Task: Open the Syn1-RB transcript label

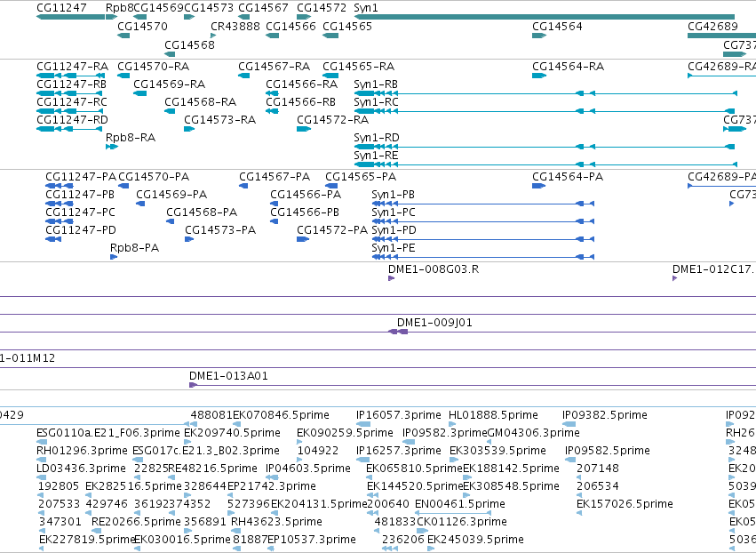Action: pos(376,84)
